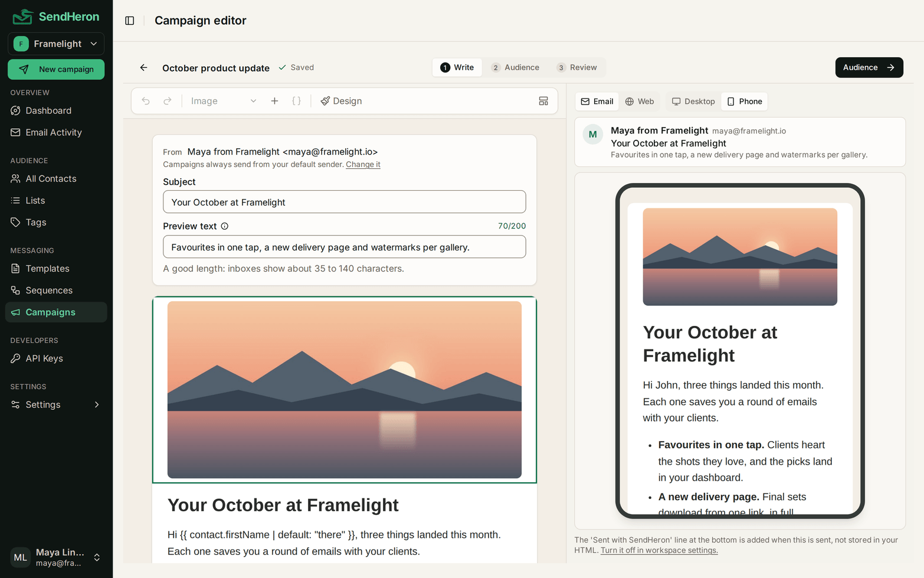
Task: Go to All Contacts
Action: point(56,178)
